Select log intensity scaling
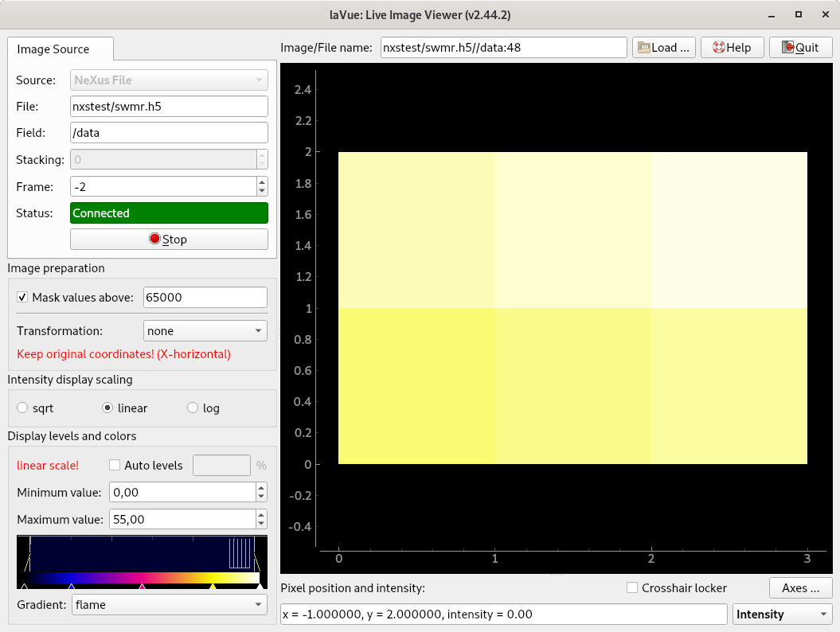The image size is (840, 632). (x=193, y=408)
